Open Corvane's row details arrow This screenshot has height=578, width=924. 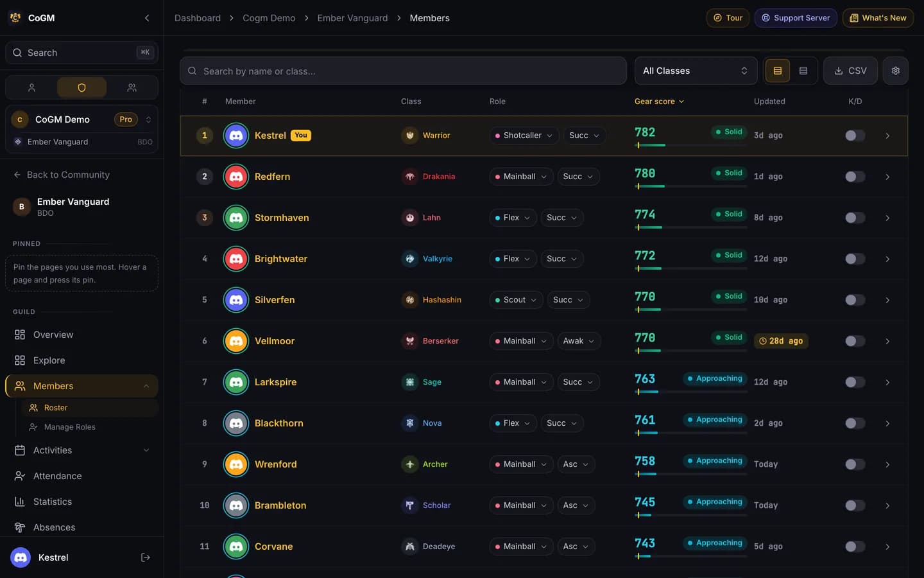click(887, 547)
